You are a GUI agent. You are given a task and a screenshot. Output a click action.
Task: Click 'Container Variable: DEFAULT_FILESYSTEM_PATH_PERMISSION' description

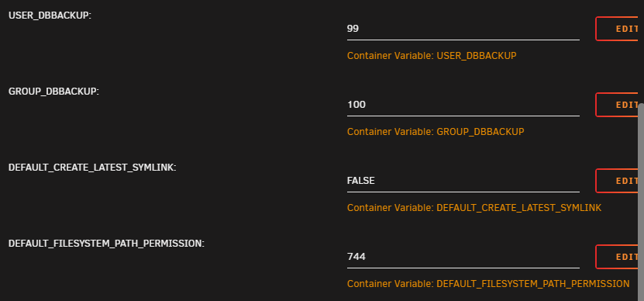488,284
